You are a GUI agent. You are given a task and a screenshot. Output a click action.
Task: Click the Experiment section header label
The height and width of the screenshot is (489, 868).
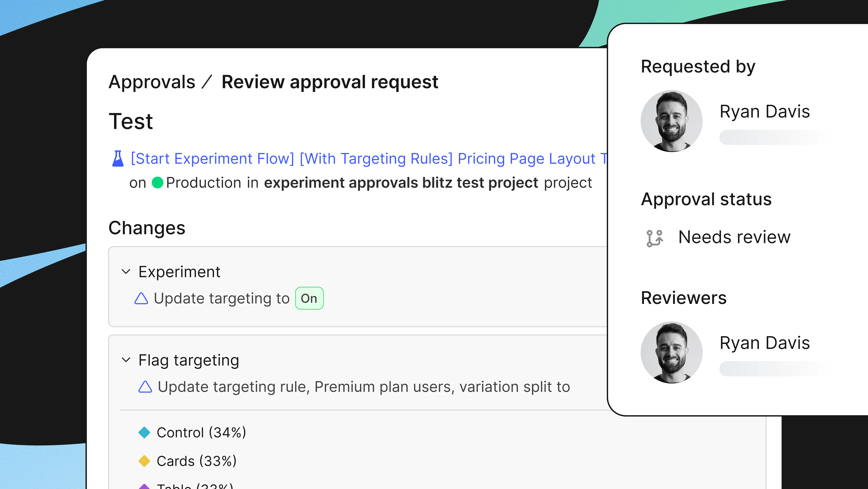coord(179,272)
